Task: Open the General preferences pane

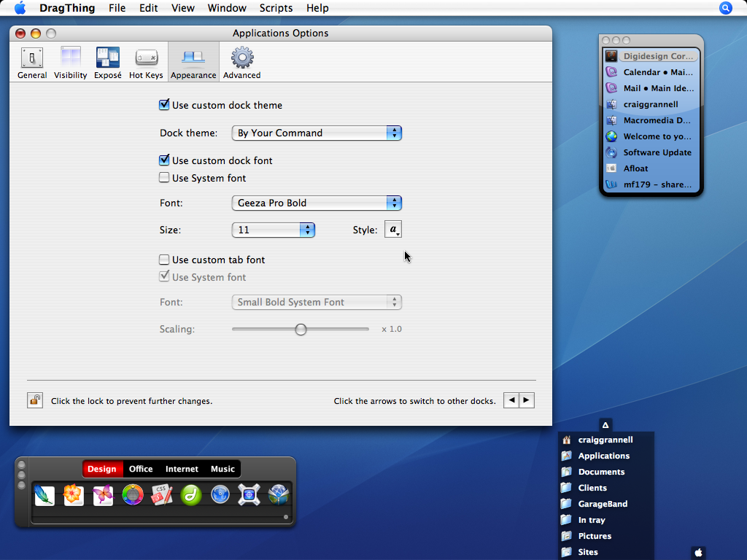Action: [x=32, y=63]
